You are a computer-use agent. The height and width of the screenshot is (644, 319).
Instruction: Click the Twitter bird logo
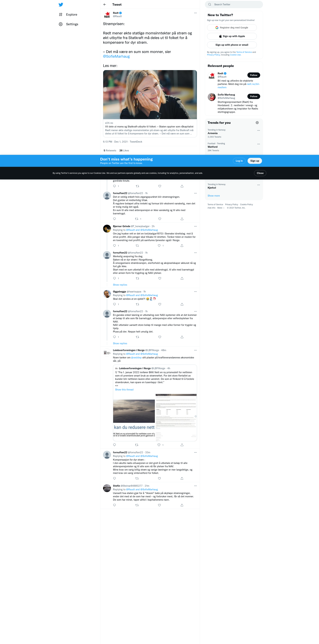coord(61,4)
